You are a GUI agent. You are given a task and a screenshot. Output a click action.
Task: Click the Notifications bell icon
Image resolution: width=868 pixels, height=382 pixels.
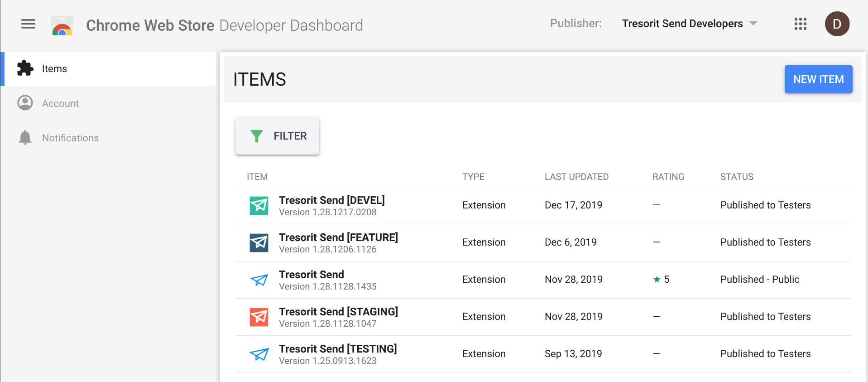point(25,137)
